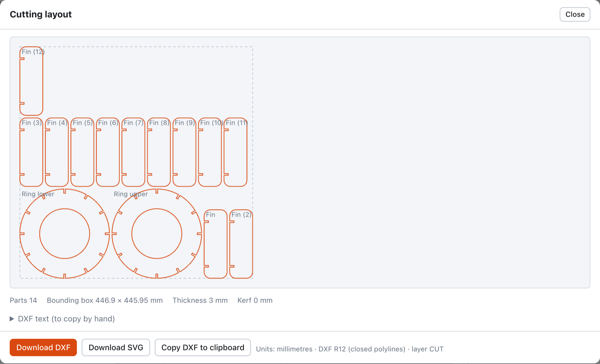Close the Cutting layout dialog
The image size is (600, 364).
575,14
